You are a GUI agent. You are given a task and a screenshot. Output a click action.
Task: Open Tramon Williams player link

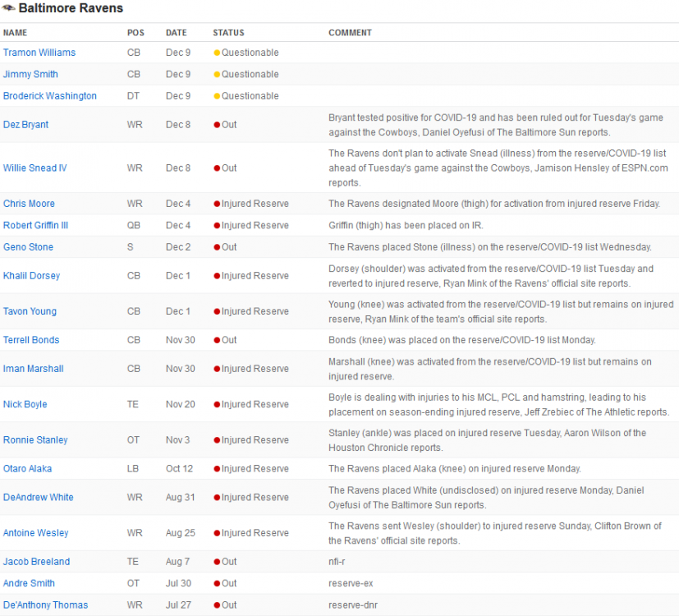click(39, 53)
